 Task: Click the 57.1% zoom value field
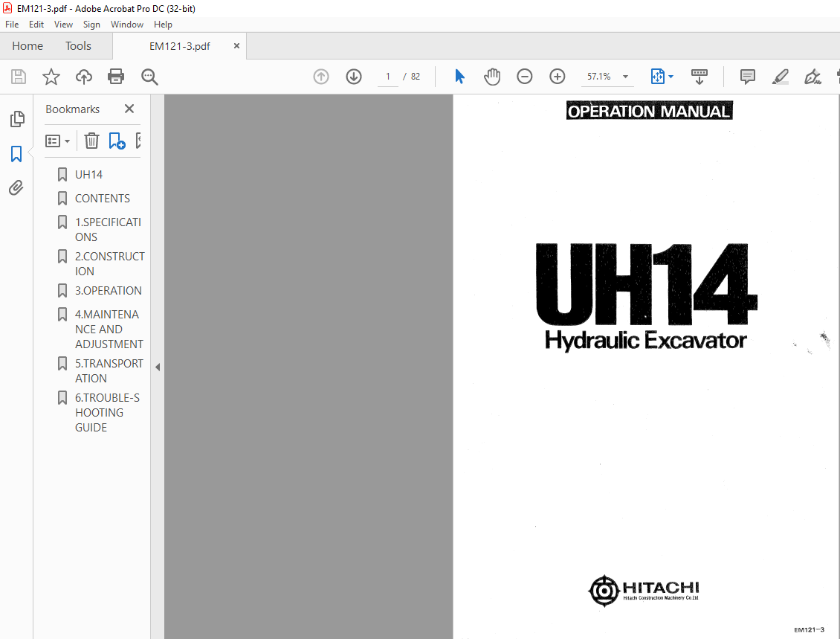(599, 77)
